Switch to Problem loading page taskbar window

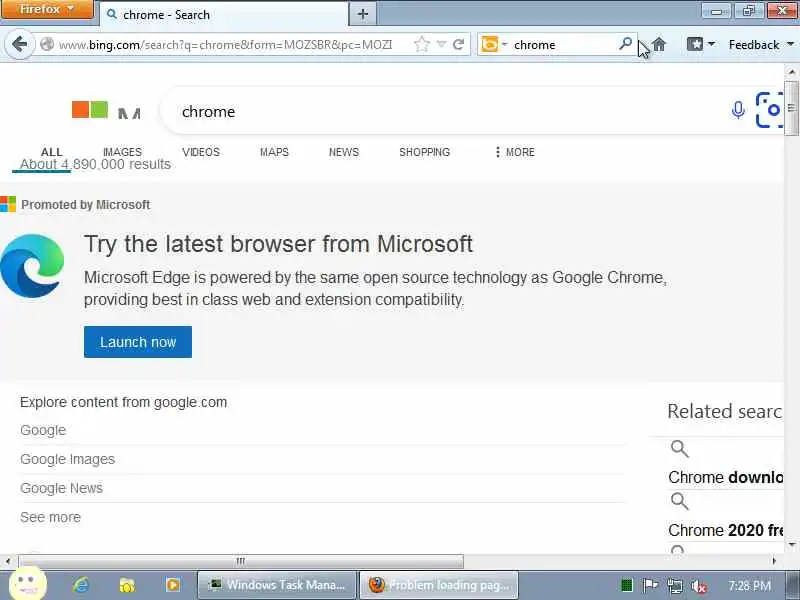click(439, 585)
